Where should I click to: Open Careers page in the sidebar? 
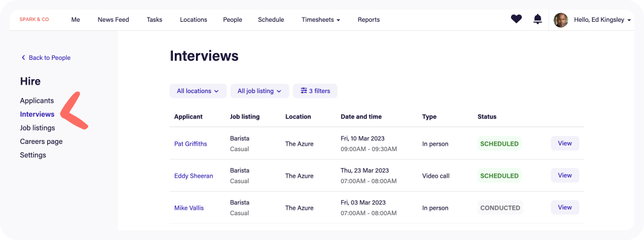pyautogui.click(x=42, y=141)
